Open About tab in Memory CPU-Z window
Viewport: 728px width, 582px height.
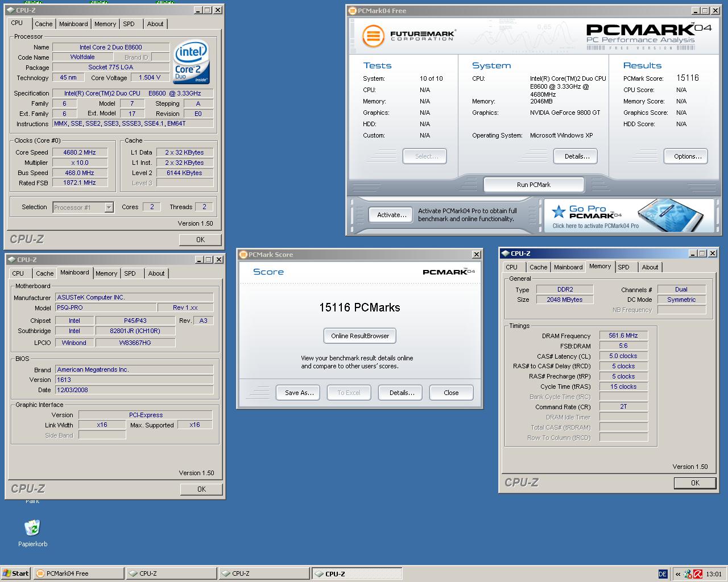pyautogui.click(x=650, y=267)
